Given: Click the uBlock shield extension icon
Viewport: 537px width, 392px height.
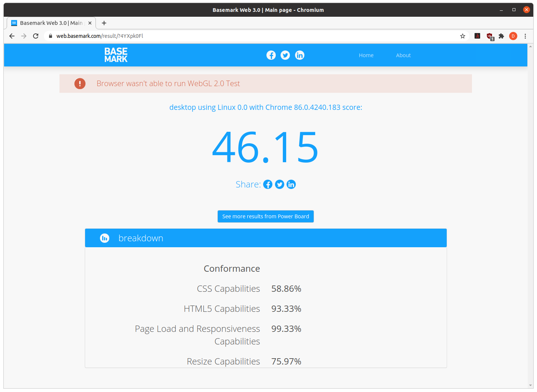Looking at the screenshot, I should [490, 36].
